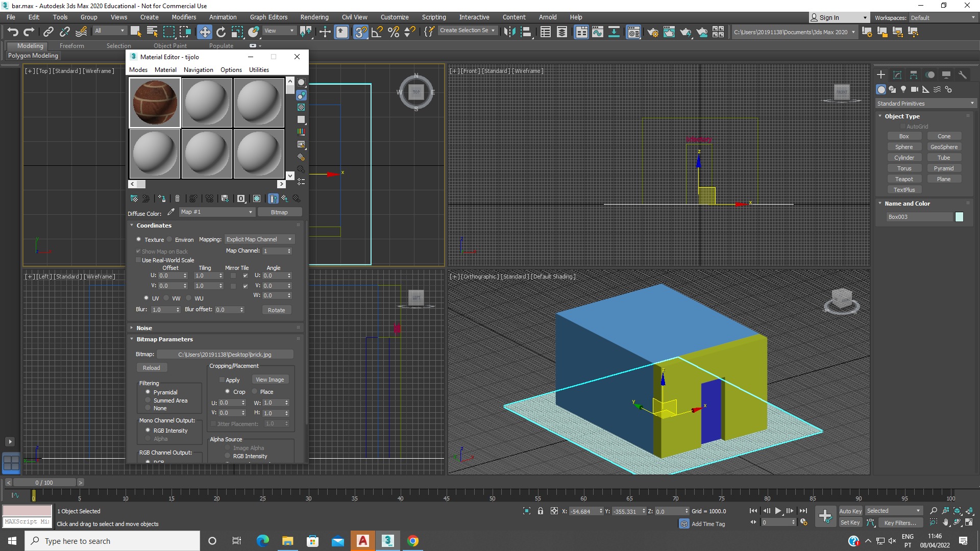Select the brick material sample sphere
This screenshot has height=551, width=980.
pyautogui.click(x=155, y=103)
